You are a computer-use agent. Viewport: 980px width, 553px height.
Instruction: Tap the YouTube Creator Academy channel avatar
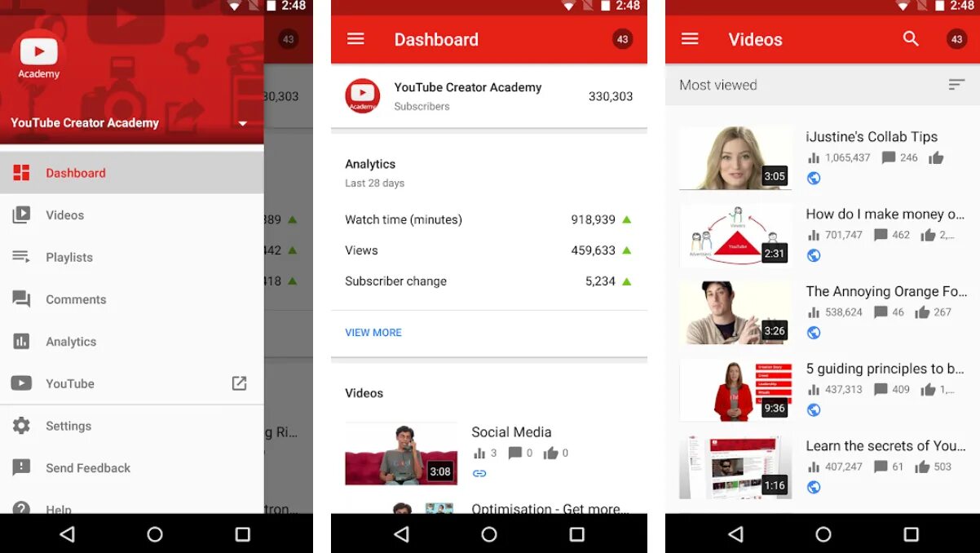[x=362, y=95]
